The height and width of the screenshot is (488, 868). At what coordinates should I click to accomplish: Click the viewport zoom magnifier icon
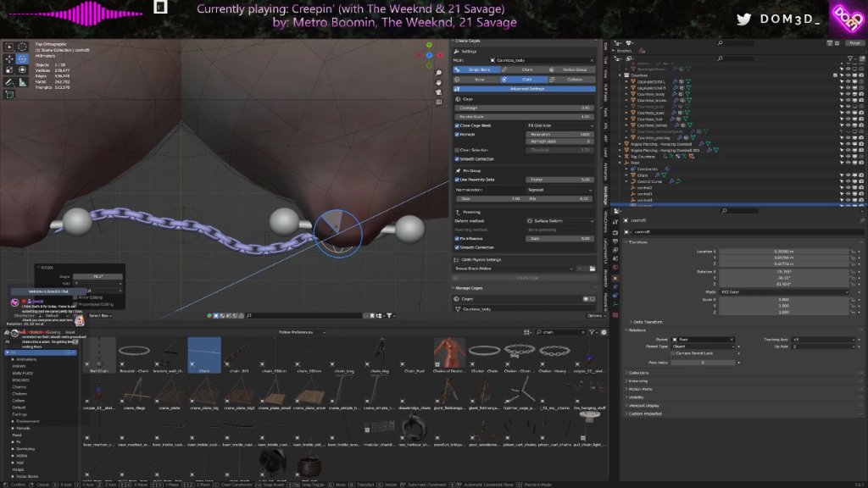click(438, 73)
